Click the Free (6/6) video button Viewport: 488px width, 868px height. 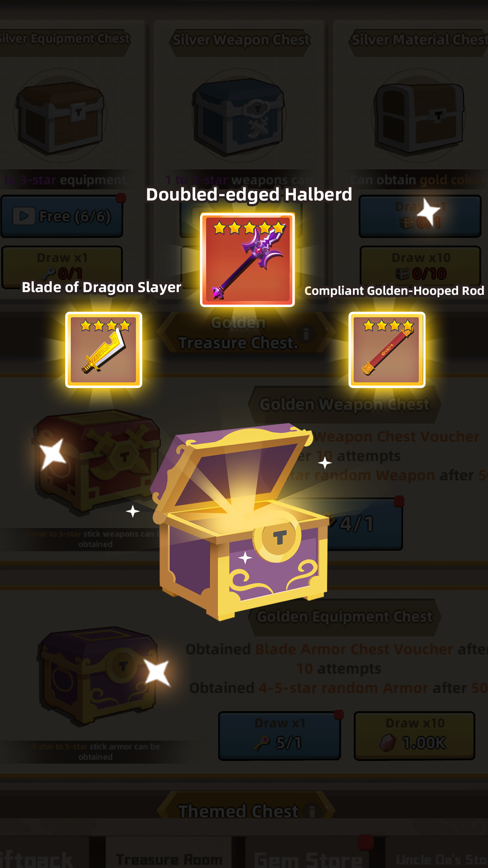[x=62, y=217]
